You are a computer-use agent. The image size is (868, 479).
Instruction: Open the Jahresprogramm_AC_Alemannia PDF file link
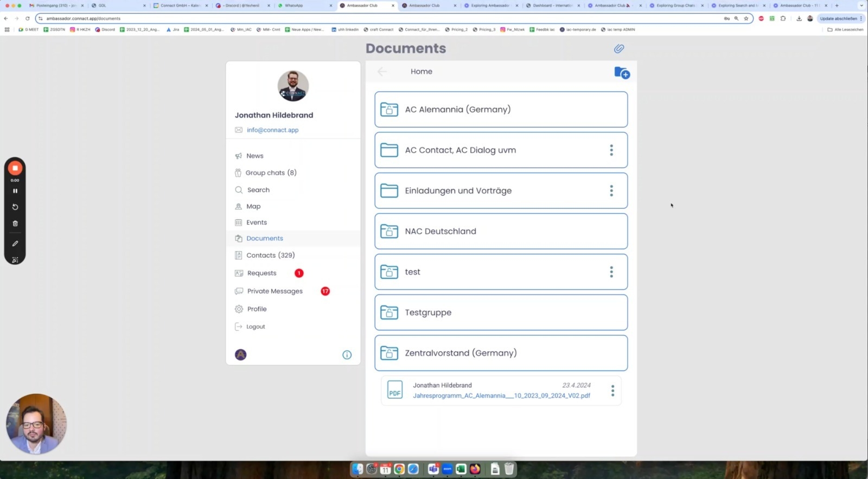pyautogui.click(x=501, y=396)
